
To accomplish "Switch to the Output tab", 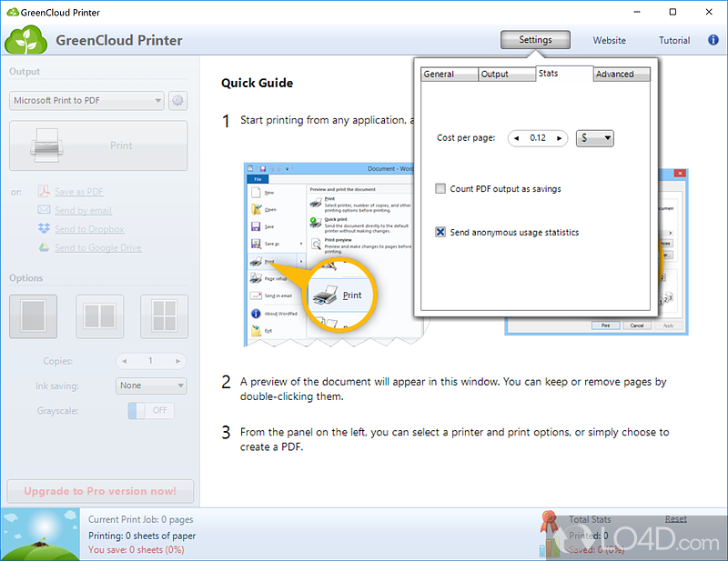I will tap(507, 75).
